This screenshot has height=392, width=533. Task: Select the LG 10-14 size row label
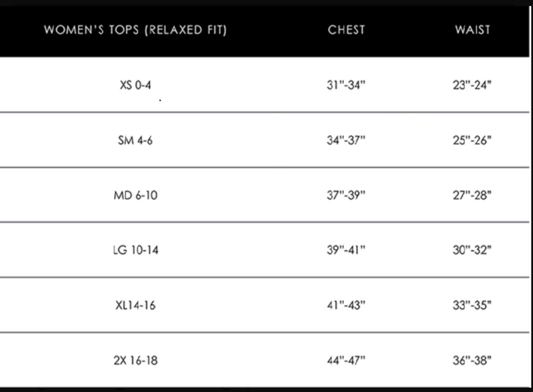point(135,250)
